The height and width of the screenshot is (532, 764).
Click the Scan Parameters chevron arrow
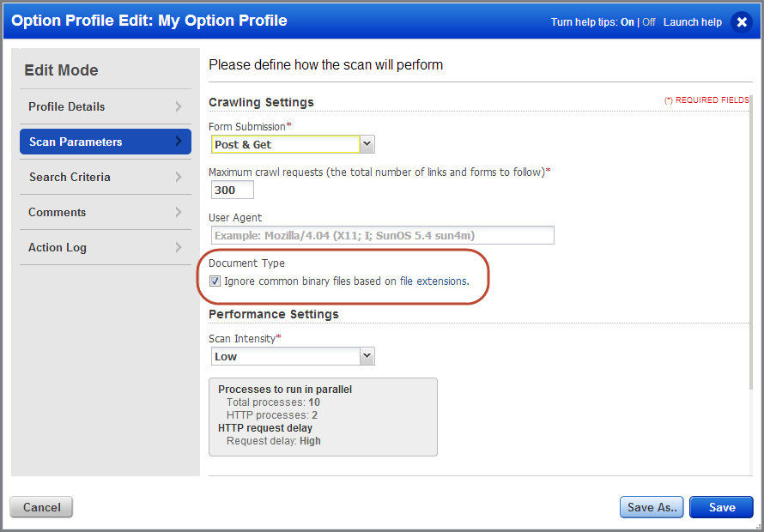(x=179, y=142)
